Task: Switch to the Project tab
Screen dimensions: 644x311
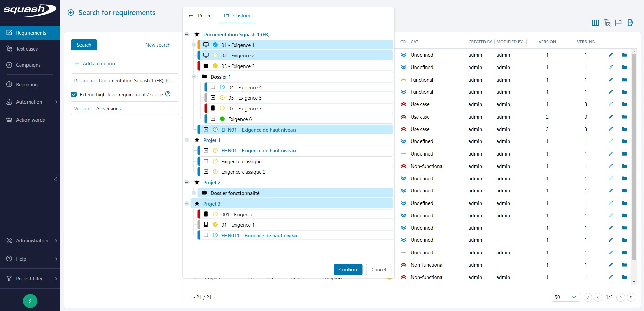Action: 201,16
